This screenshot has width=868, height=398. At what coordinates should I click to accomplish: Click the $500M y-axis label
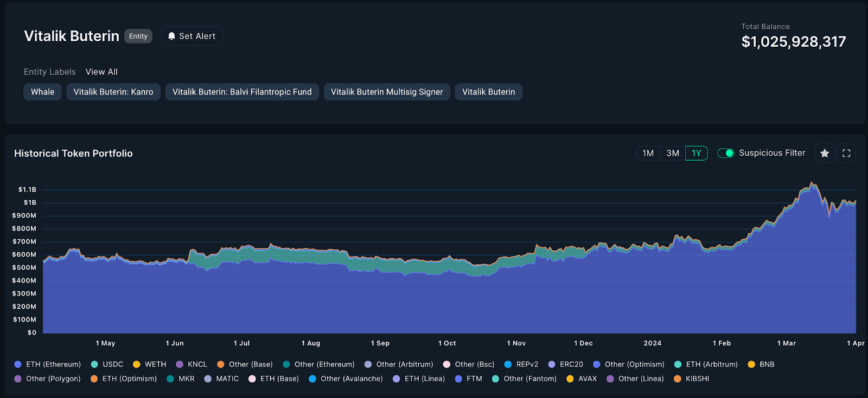(x=24, y=268)
